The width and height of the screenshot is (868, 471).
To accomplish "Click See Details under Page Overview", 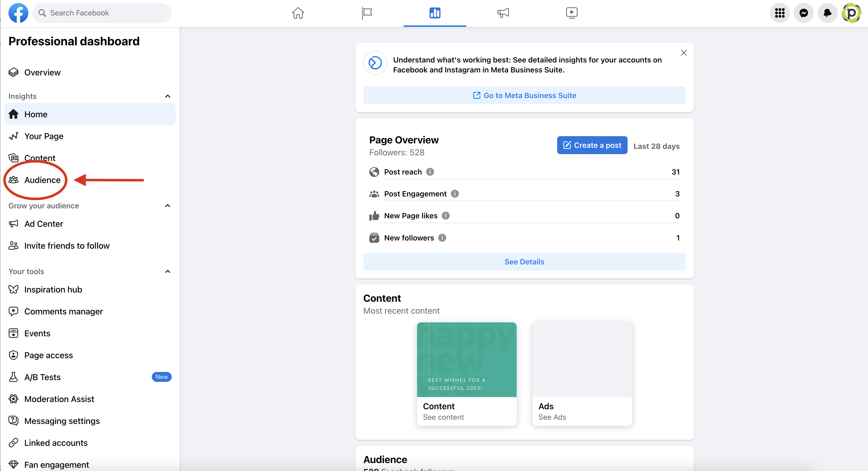I will coord(524,262).
